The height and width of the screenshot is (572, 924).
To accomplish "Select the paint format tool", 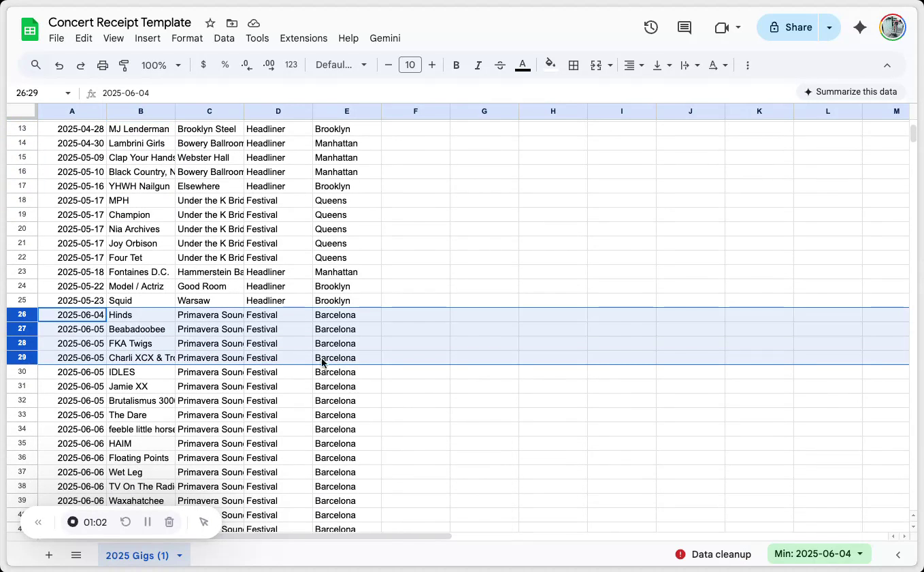I will coord(124,65).
